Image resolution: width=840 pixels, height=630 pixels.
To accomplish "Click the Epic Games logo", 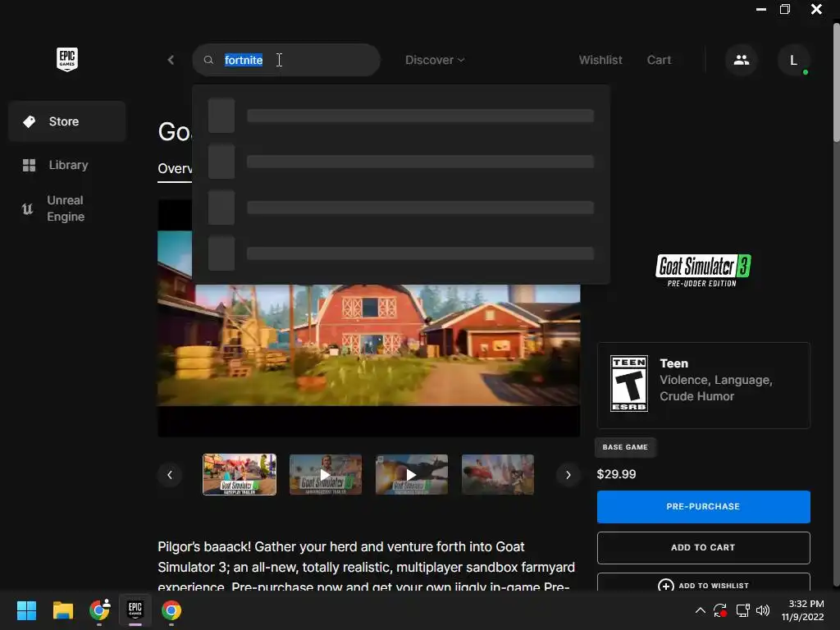I will (x=67, y=59).
